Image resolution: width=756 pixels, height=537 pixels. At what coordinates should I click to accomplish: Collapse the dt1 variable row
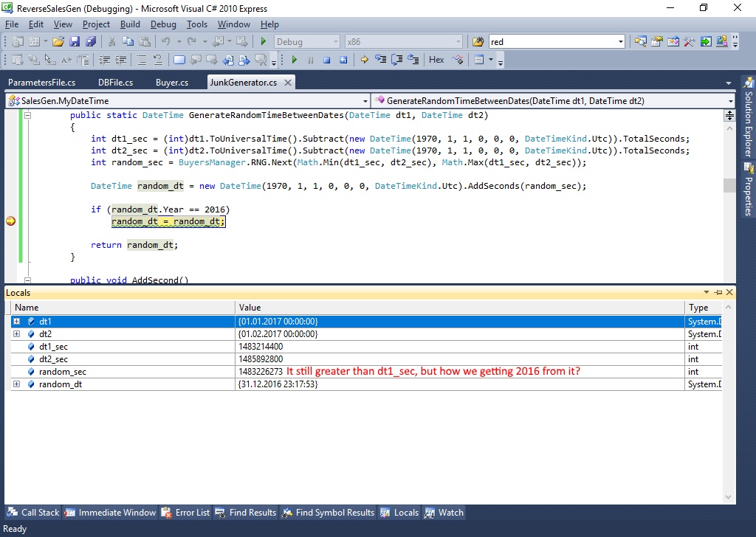tap(16, 321)
